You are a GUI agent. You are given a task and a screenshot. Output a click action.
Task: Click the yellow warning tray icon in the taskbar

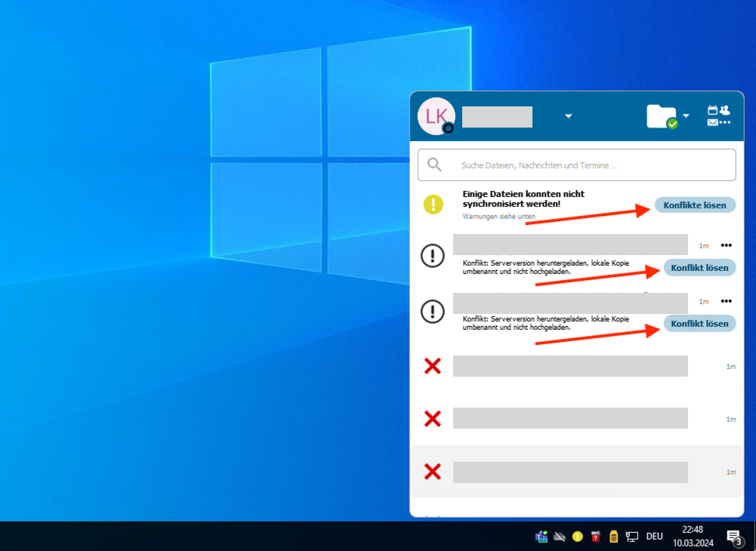click(578, 537)
